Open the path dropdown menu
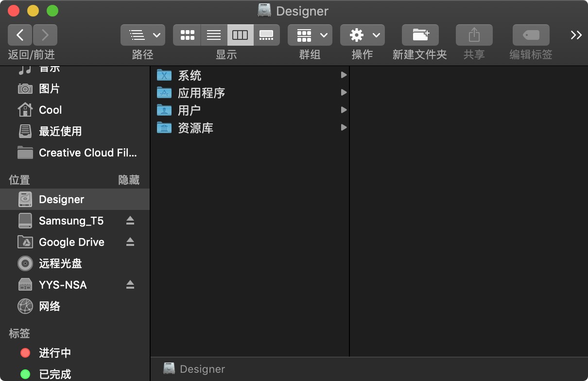 click(143, 35)
